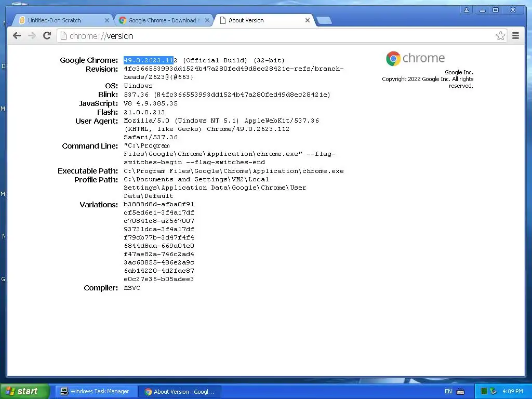
Task: Open the Chrome hamburger menu
Action: pyautogui.click(x=515, y=36)
